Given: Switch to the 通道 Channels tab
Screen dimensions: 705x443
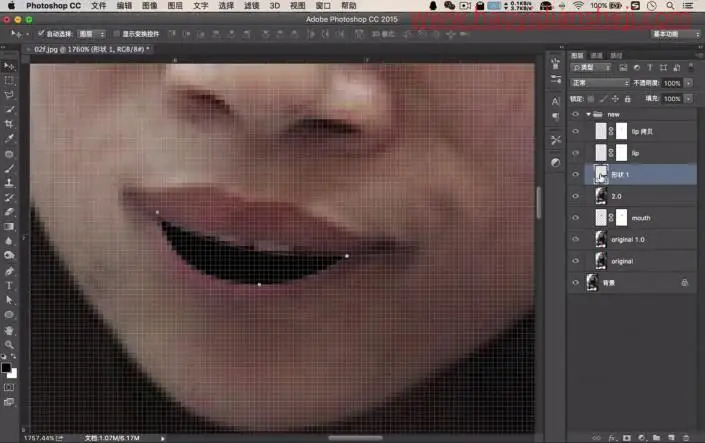Looking at the screenshot, I should (x=597, y=55).
